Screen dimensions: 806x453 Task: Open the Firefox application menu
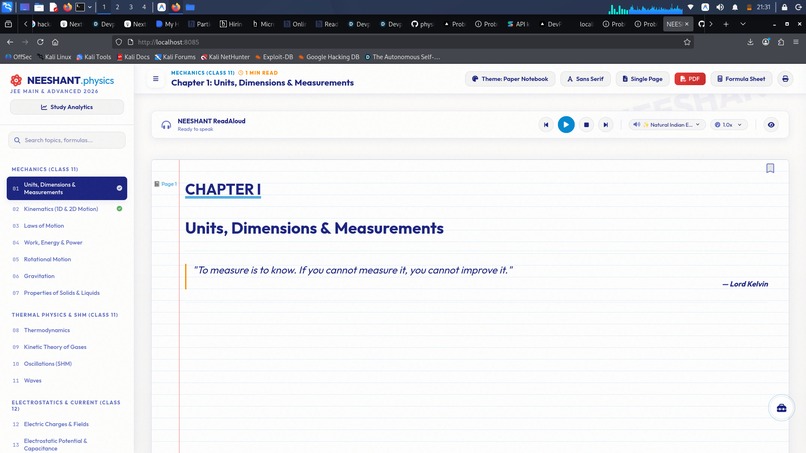click(796, 42)
